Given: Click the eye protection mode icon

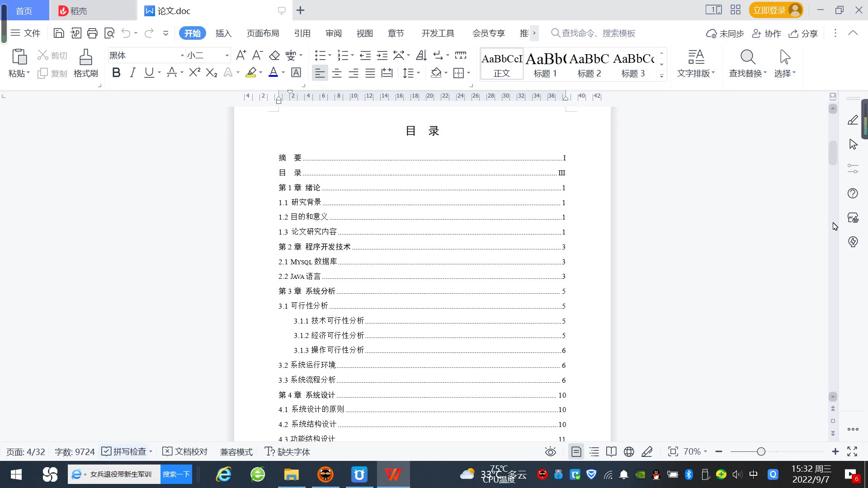Looking at the screenshot, I should [x=550, y=451].
